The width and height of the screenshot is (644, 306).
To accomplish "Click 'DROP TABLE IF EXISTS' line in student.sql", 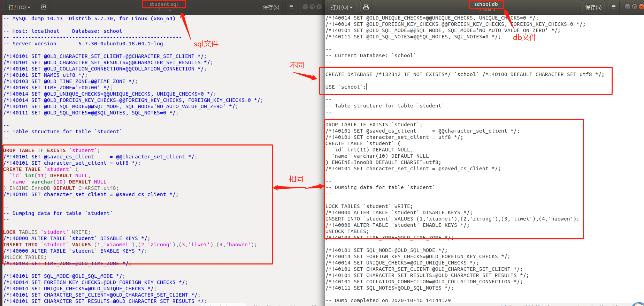I will [x=52, y=150].
